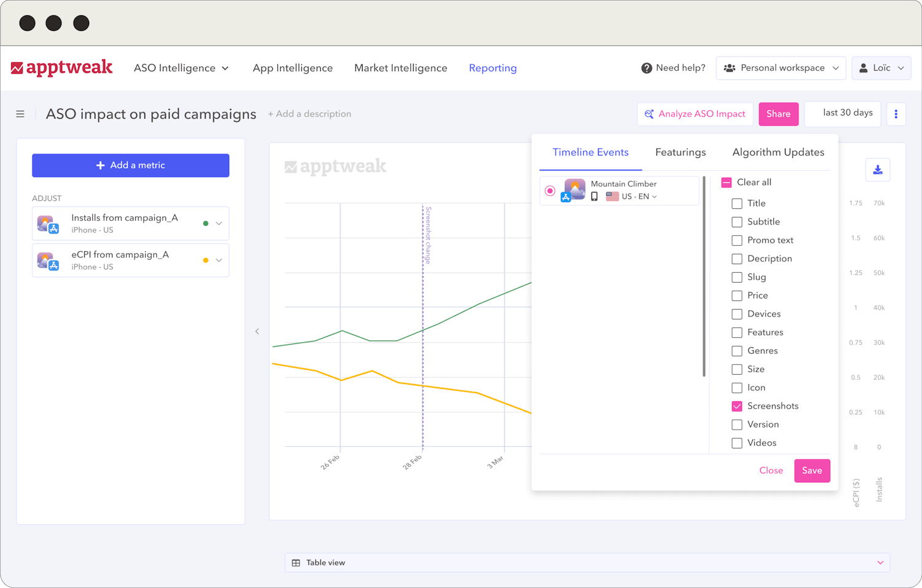Click the download export icon
922x588 pixels.
tap(877, 170)
